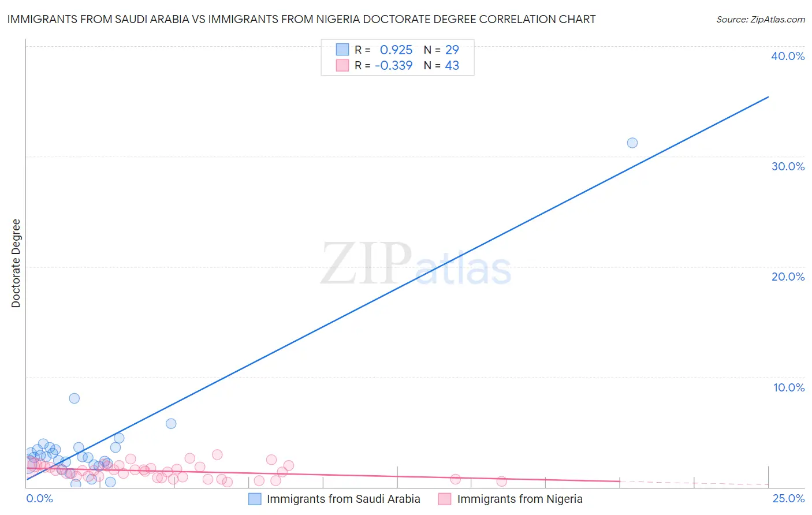Click the Doctorate Degree axis label
The height and width of the screenshot is (515, 812).
[16, 263]
